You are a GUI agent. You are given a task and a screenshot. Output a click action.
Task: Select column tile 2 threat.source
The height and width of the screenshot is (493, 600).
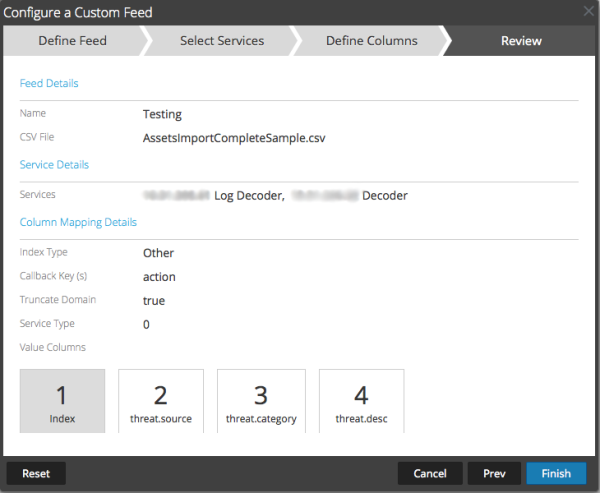(x=161, y=401)
